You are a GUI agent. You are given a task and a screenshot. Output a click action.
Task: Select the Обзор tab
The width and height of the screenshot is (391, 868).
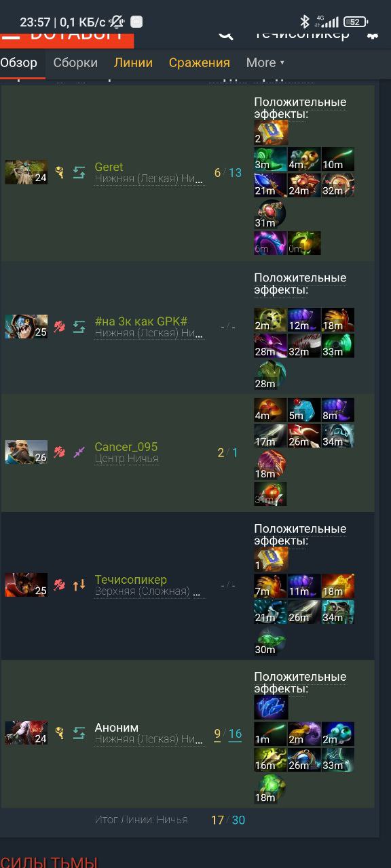point(19,62)
